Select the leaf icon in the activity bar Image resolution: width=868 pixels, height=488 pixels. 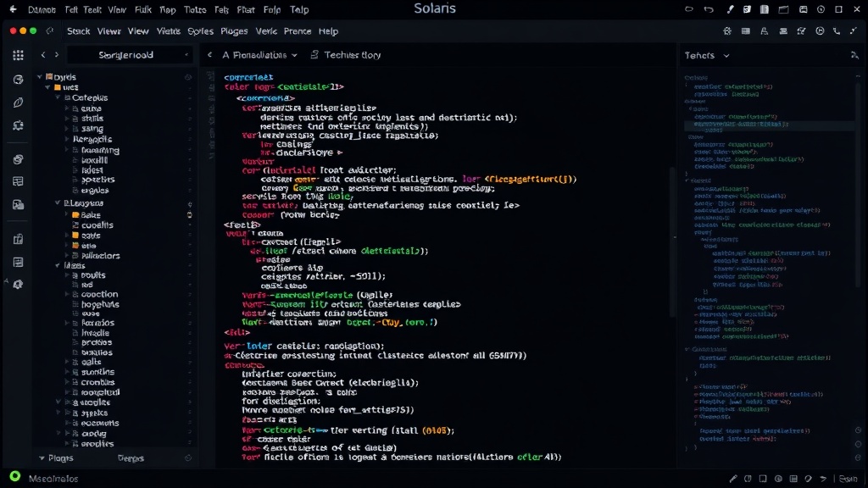pyautogui.click(x=19, y=103)
